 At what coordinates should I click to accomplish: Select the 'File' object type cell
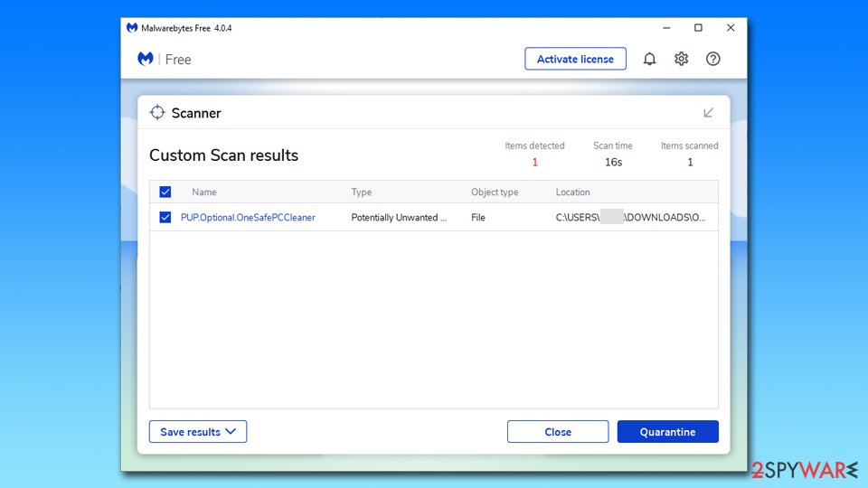pos(478,218)
